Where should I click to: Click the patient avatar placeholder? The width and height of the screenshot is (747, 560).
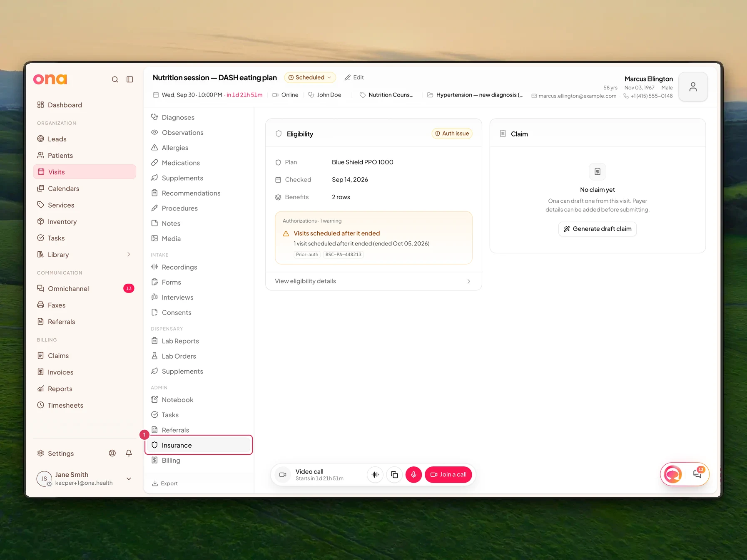pos(693,87)
